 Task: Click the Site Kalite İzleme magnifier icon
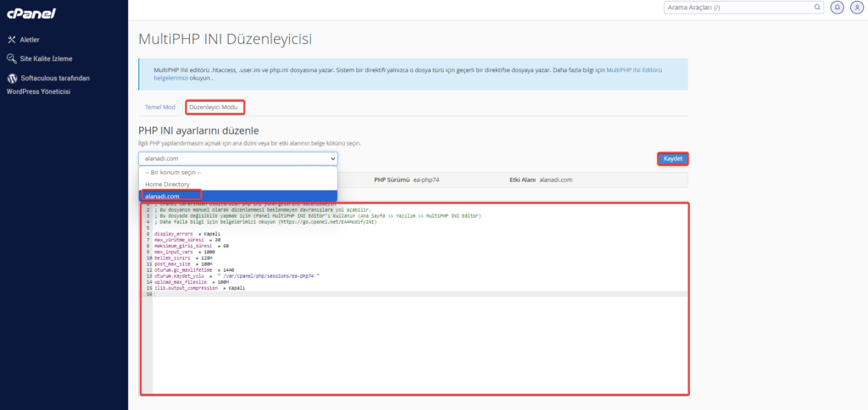[x=12, y=58]
